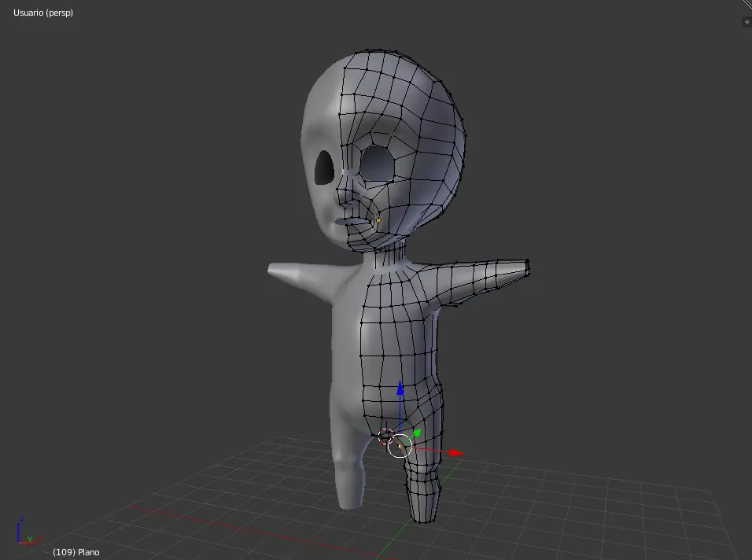Grab the green Y-axis manipulator handle

pyautogui.click(x=417, y=433)
